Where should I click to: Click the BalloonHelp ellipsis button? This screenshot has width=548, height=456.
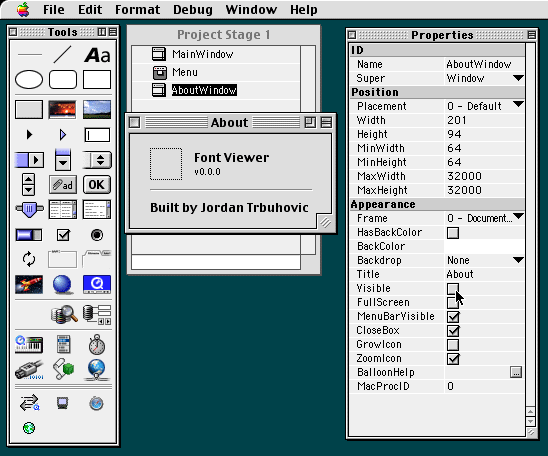tap(516, 372)
